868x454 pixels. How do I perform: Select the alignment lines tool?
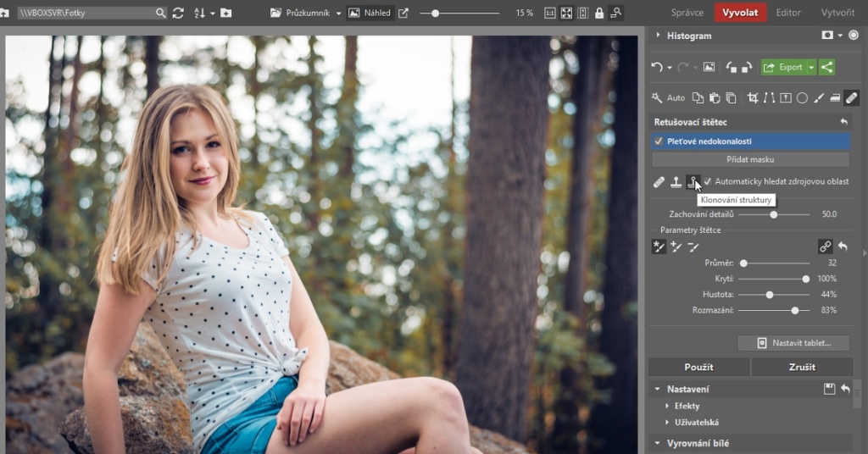tap(769, 98)
